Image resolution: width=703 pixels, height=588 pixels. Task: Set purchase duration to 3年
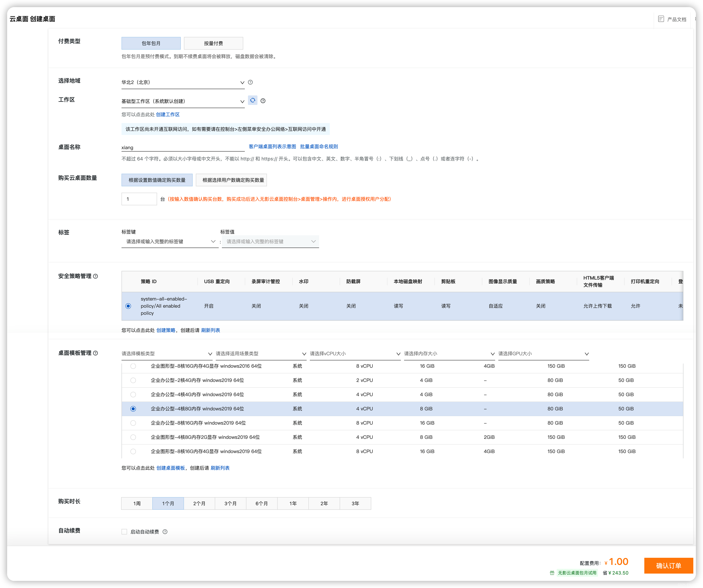point(355,504)
